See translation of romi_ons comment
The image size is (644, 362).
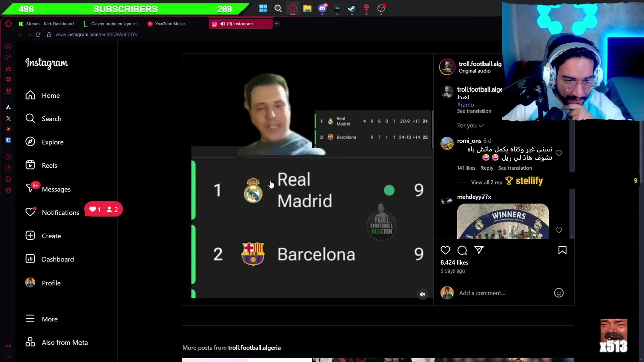[x=515, y=168]
